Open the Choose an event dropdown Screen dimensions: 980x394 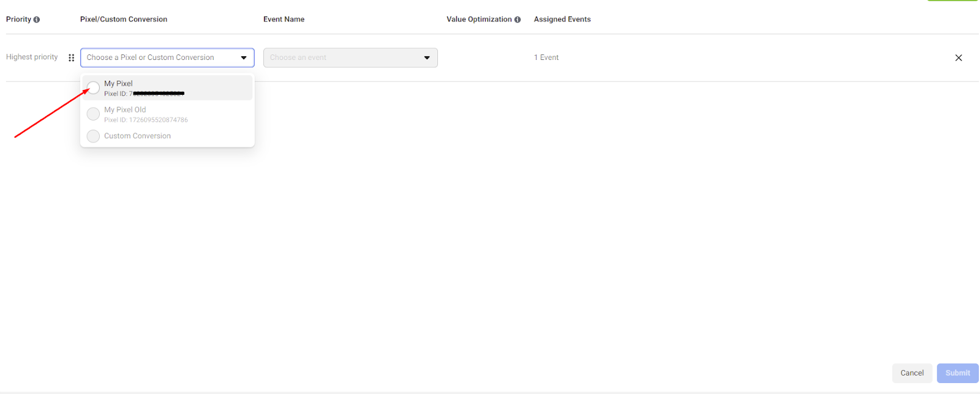(x=343, y=58)
